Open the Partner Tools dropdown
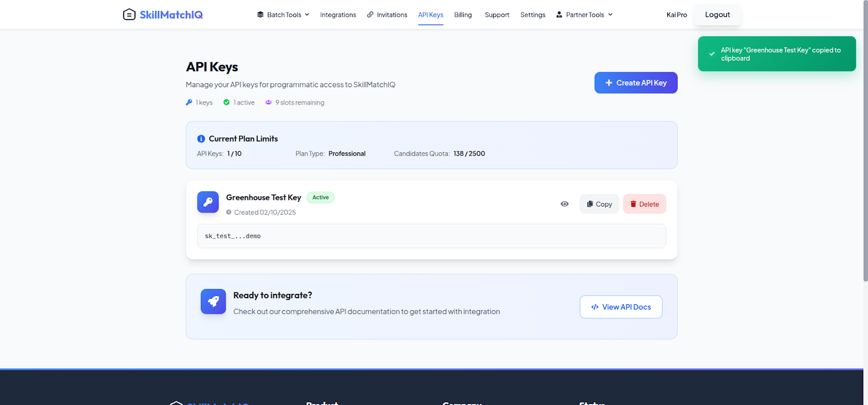 click(584, 15)
